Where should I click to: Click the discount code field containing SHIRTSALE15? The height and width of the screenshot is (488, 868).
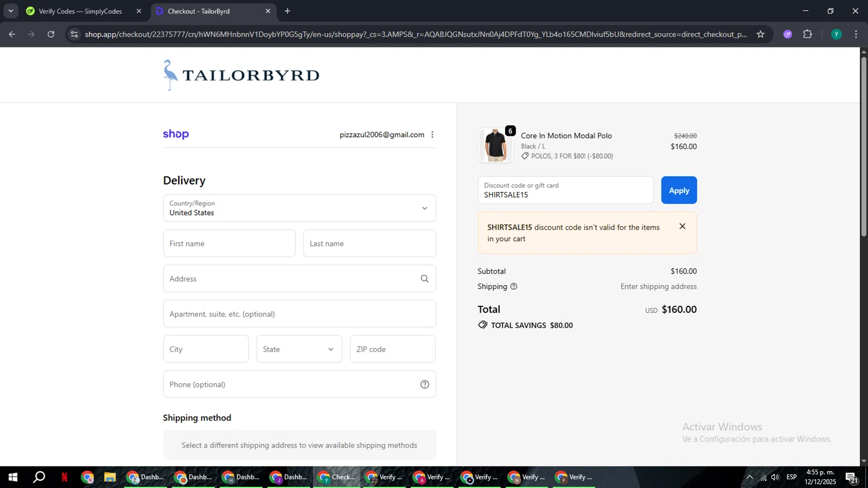tap(565, 190)
